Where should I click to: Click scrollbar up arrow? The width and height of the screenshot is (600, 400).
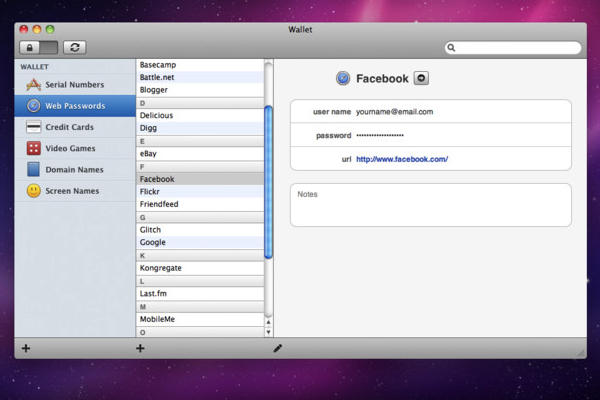(x=268, y=322)
